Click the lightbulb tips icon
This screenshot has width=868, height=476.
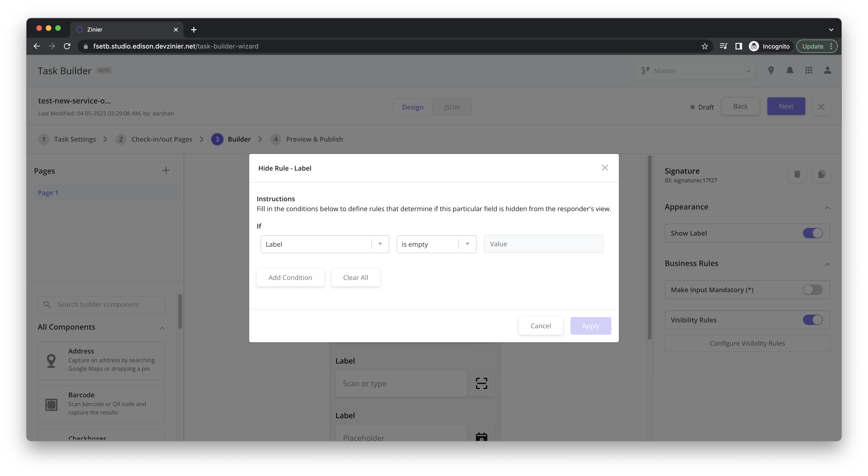tap(771, 70)
